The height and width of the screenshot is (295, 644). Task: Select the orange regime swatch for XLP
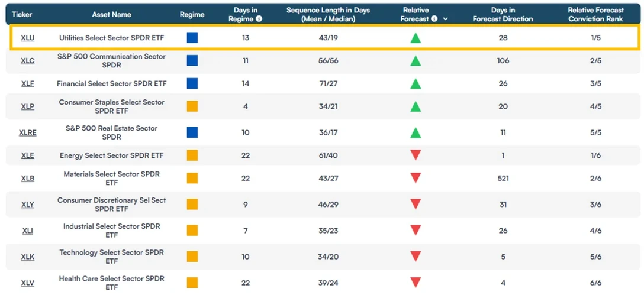pos(192,106)
